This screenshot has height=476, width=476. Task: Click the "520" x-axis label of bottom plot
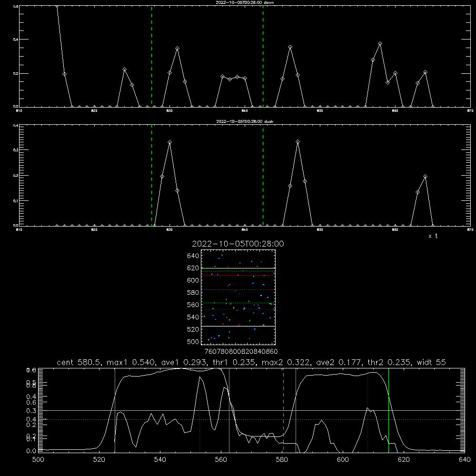pos(99,460)
